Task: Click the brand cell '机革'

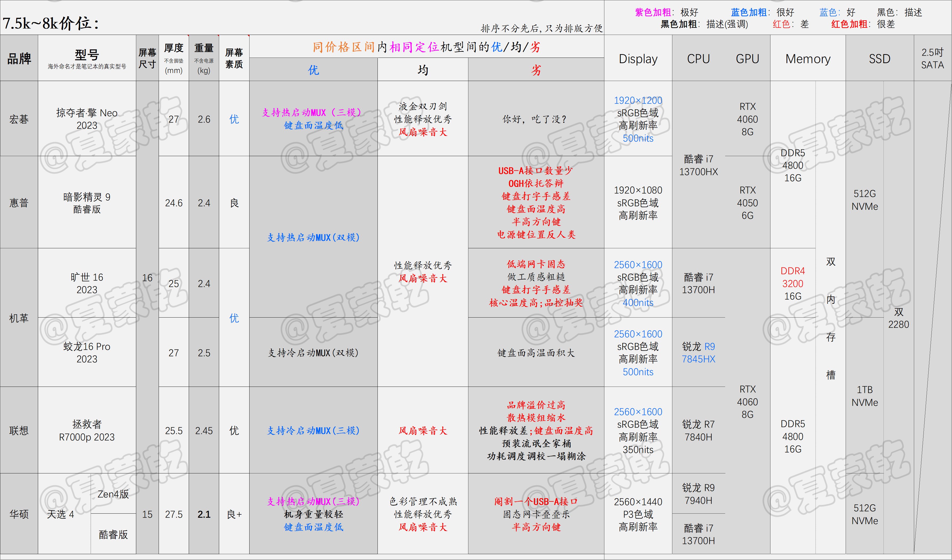Action: coord(19,318)
